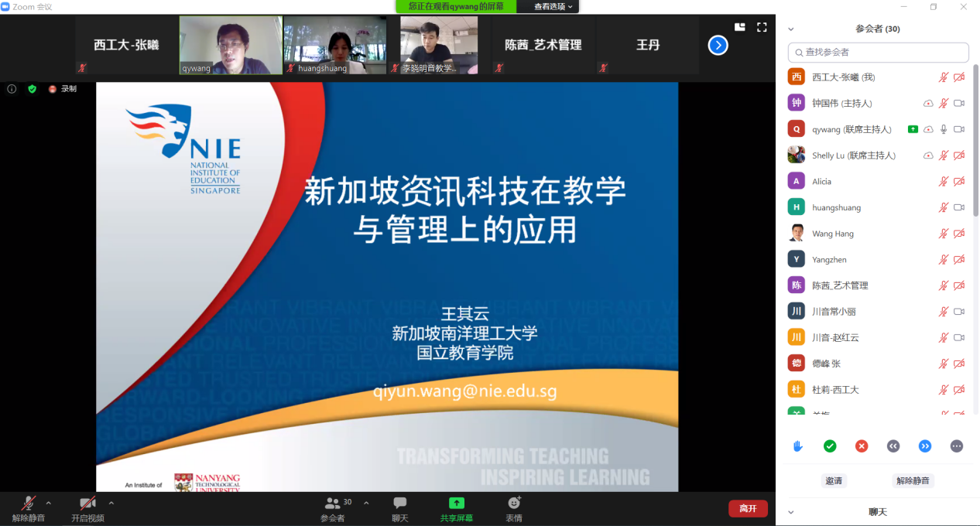Toggle 杜莉-西工大's muted mic icon
Viewport: 980px width, 526px height.
(x=944, y=390)
